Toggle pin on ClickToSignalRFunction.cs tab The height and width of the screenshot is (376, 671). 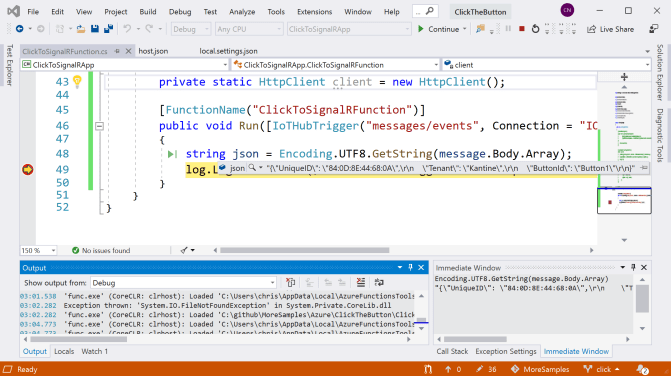pyautogui.click(x=117, y=51)
